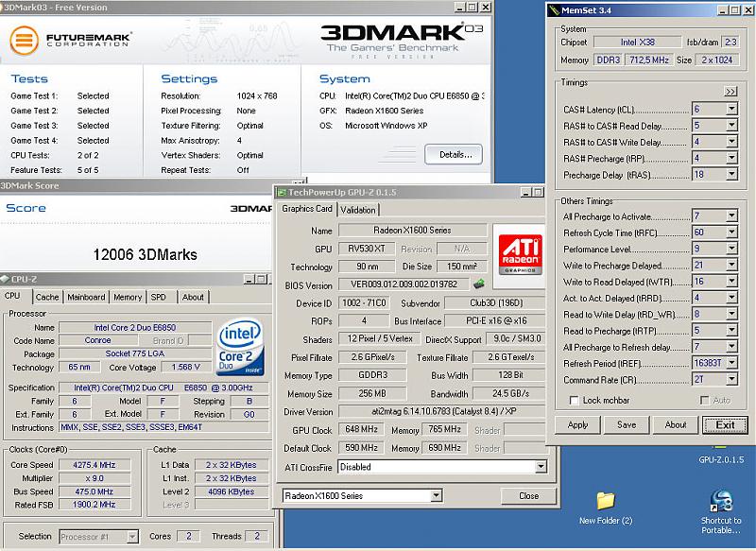Screen dimensions: 756x551
Task: Select the Validation tab in GPU-Z
Action: (358, 210)
